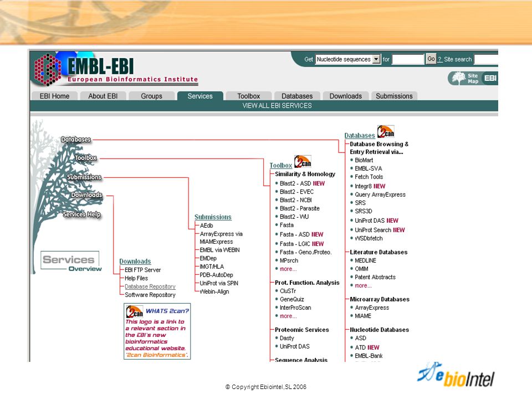Image resolution: width=532 pixels, height=399 pixels.
Task: Open Blast2 - NCBI link
Action: point(296,200)
